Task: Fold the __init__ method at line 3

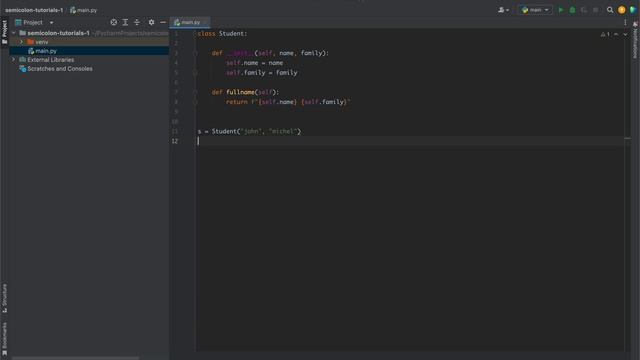Action: (195, 53)
